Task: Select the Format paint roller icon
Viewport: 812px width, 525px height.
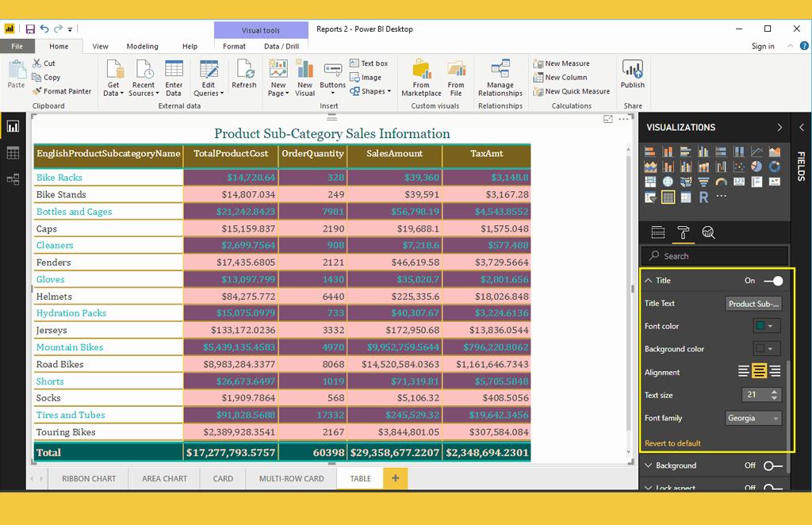Action: click(x=683, y=232)
